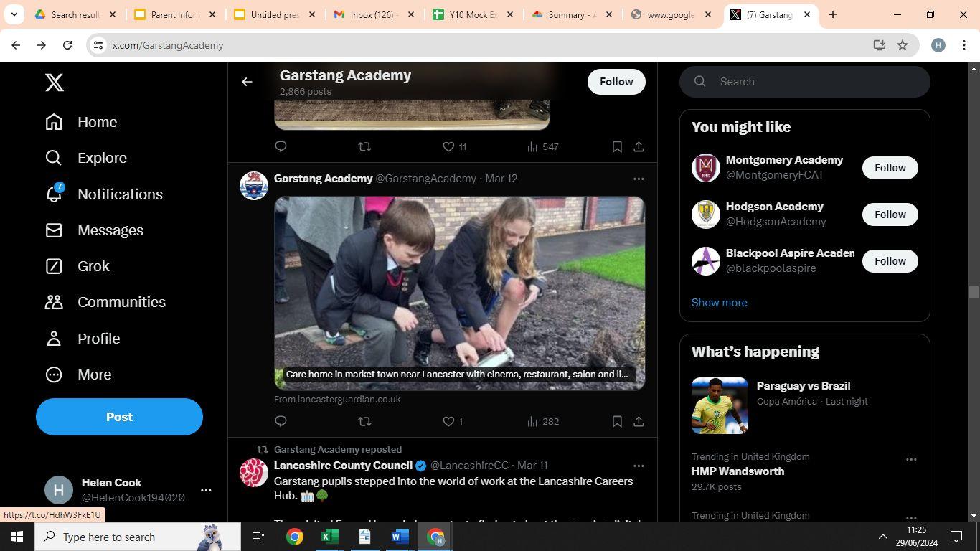
Task: Open the tab search dropdown
Action: pyautogui.click(x=14, y=14)
